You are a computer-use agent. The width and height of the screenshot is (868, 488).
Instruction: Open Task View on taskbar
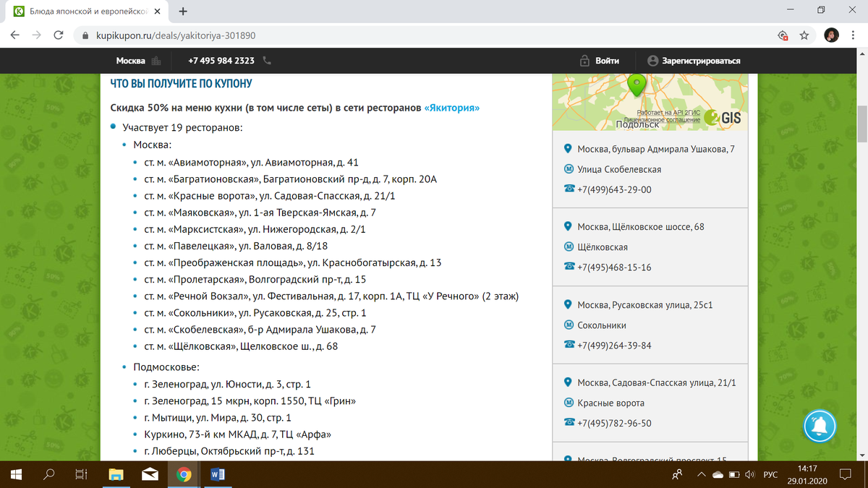point(82,474)
